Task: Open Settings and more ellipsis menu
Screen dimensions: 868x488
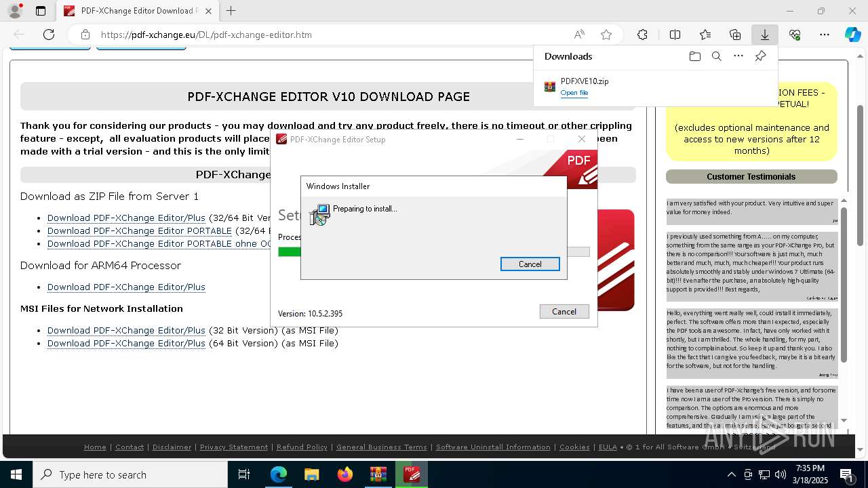Action: coord(825,35)
